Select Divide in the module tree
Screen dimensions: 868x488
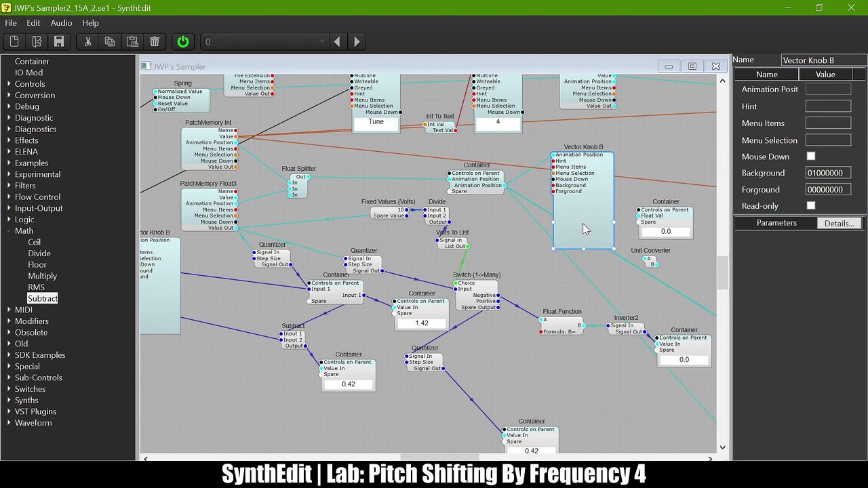[x=39, y=253]
